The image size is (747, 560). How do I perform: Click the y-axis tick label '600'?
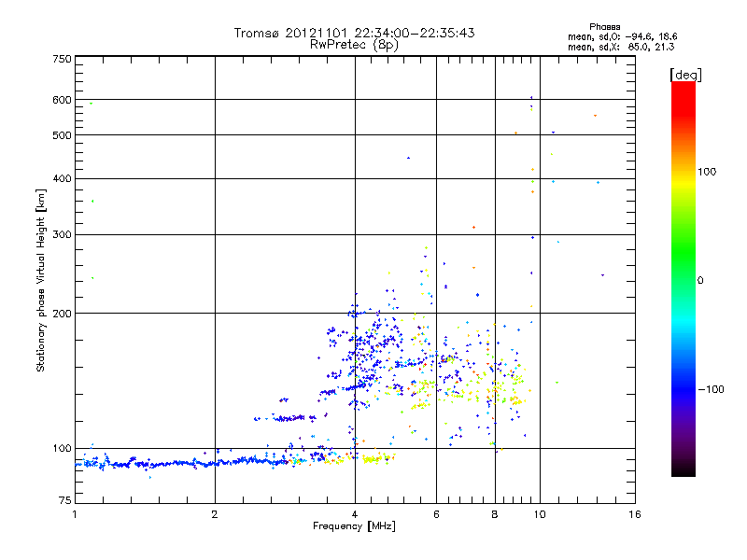pos(62,100)
